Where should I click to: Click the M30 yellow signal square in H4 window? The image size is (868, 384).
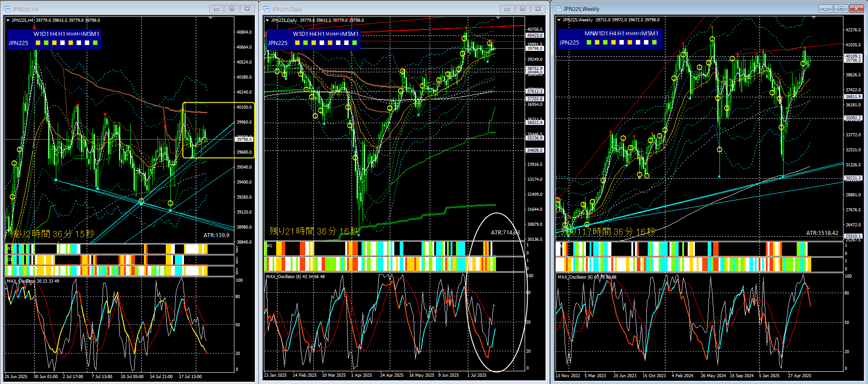(71, 43)
